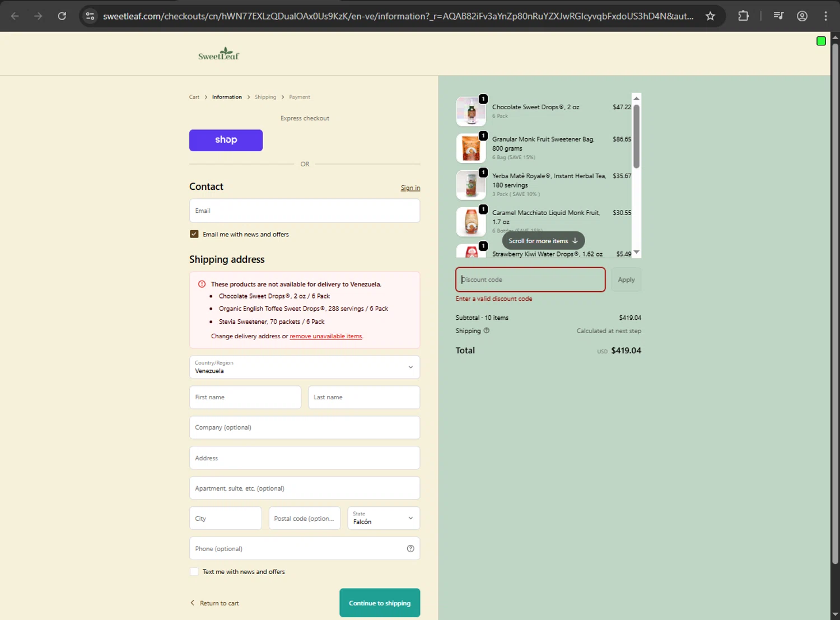
Task: Focus Apartment, suite, etc. field
Action: [x=305, y=488]
